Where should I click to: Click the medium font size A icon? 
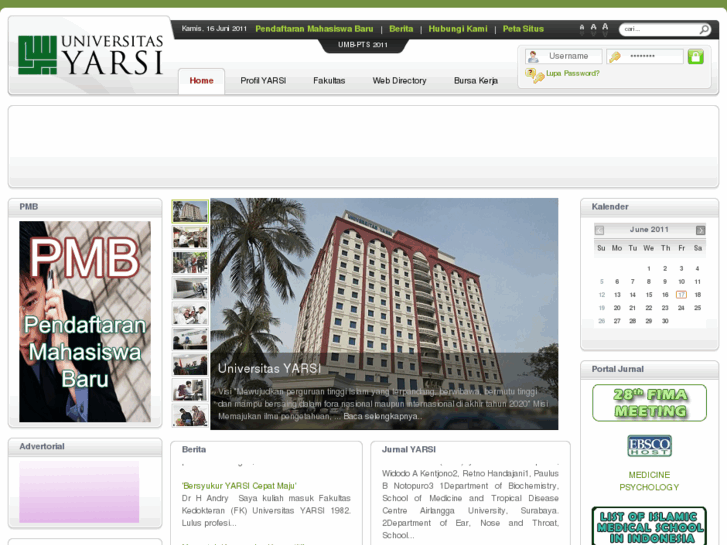[x=593, y=28]
